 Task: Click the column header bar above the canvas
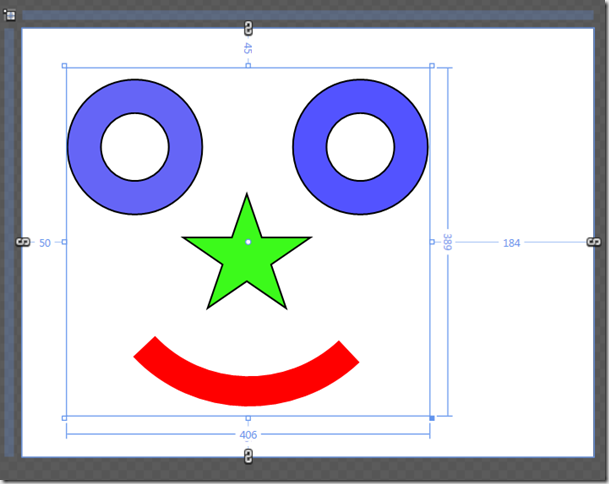308,15
